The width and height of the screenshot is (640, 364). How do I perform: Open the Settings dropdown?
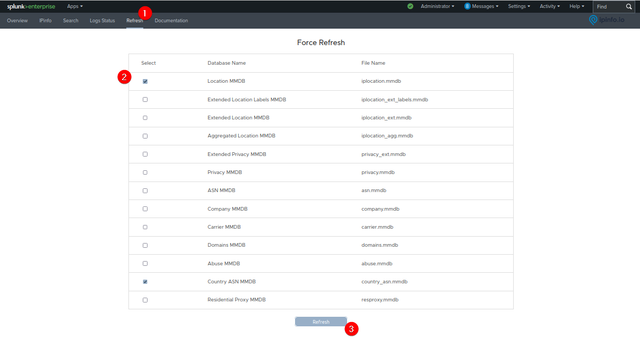tap(518, 6)
